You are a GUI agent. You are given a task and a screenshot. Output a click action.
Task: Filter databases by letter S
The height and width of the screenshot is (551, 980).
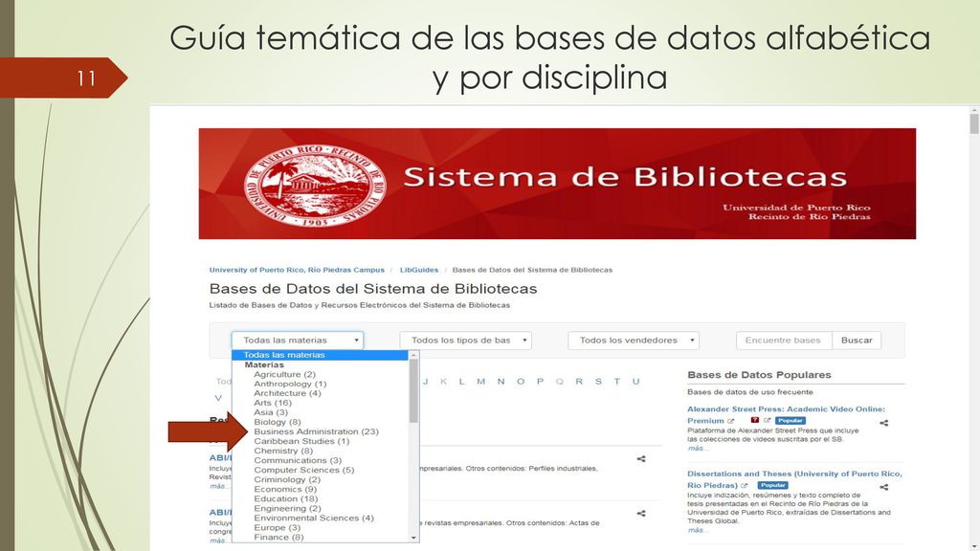pyautogui.click(x=598, y=382)
